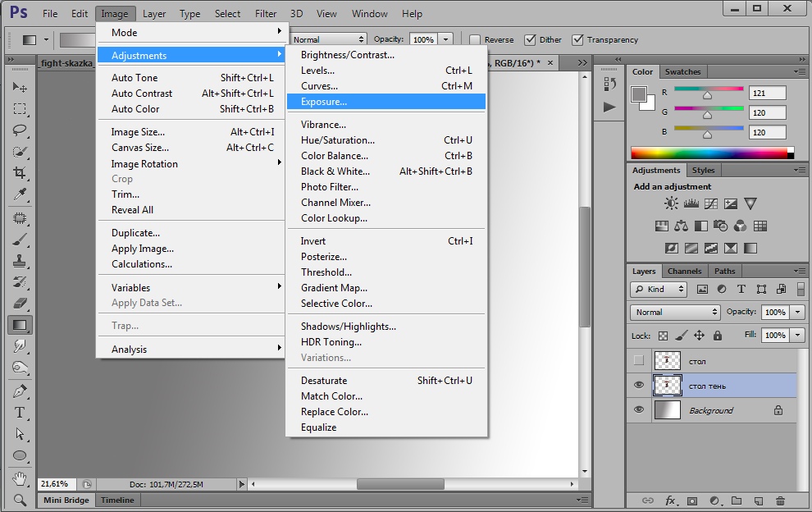Switch to the Paths tab
Screen dimensions: 812x512
pyautogui.click(x=724, y=271)
